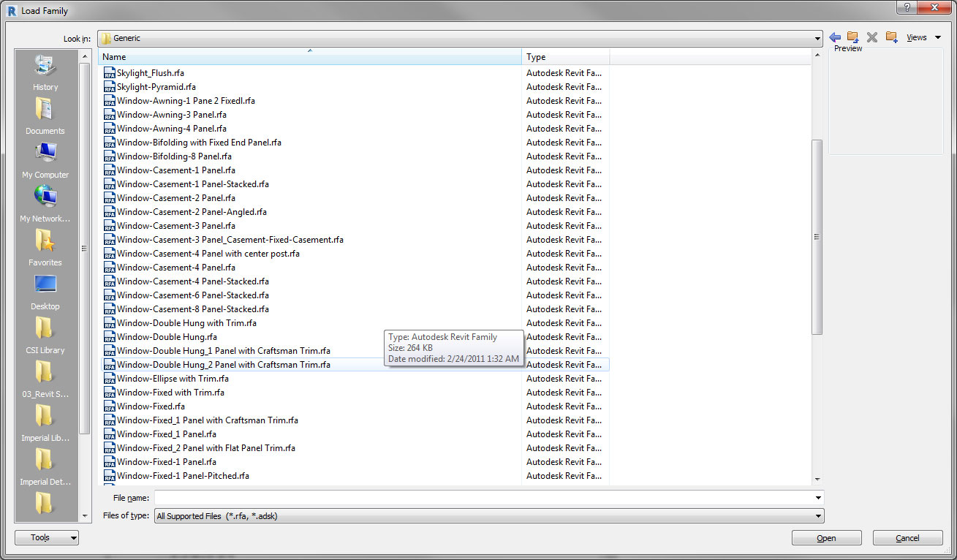
Task: Select Window-Casement-4 Panel with center post.rfa
Action: (208, 254)
